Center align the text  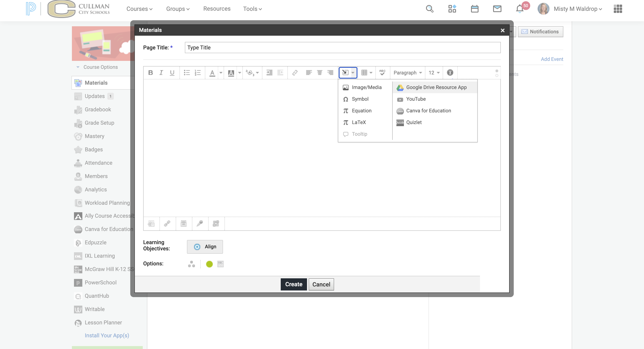click(319, 73)
